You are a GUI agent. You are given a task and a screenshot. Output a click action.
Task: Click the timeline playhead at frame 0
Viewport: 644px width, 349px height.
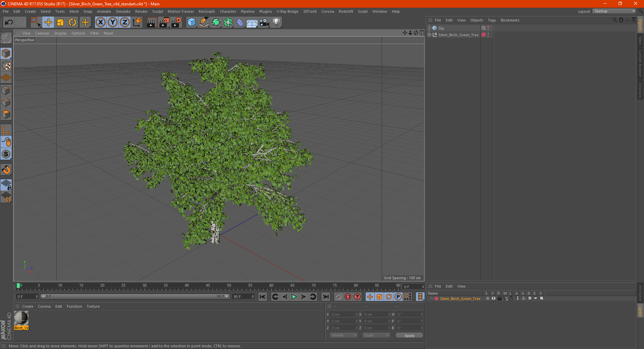point(18,286)
